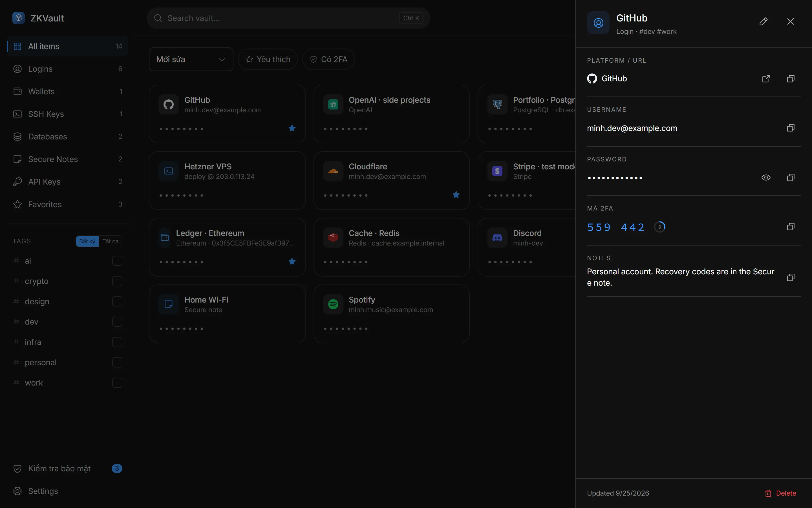Viewport: 812px width, 508px height.
Task: Click the Hetzner VPS terminal icon
Action: coord(168,171)
